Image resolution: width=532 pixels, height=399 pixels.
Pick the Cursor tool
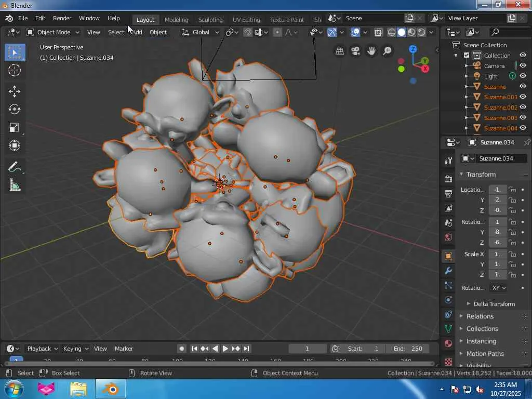[x=15, y=71]
